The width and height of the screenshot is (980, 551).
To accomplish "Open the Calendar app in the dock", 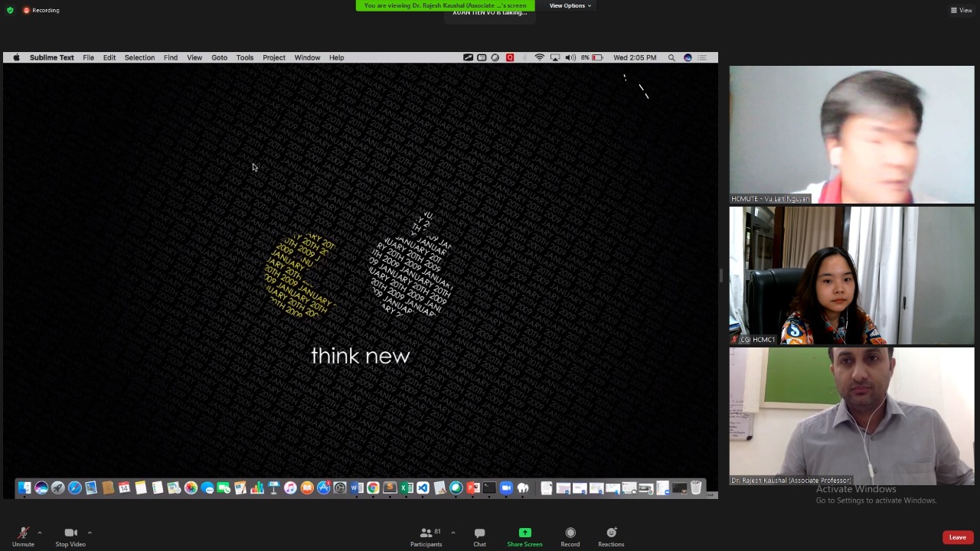I will pos(124,488).
